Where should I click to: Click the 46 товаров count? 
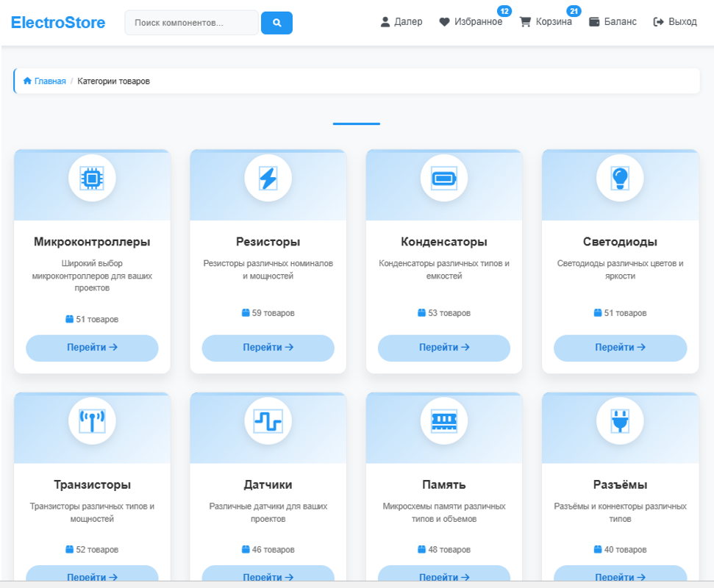pyautogui.click(x=274, y=550)
